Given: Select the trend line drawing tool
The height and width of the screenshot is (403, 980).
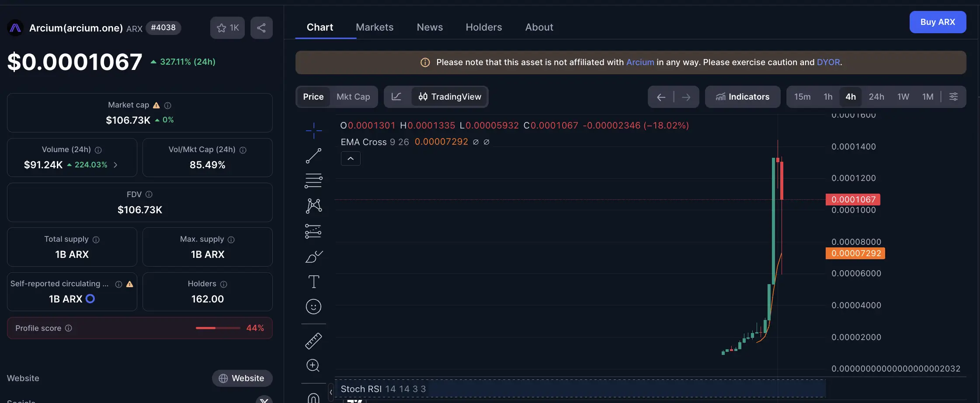Looking at the screenshot, I should click(313, 156).
